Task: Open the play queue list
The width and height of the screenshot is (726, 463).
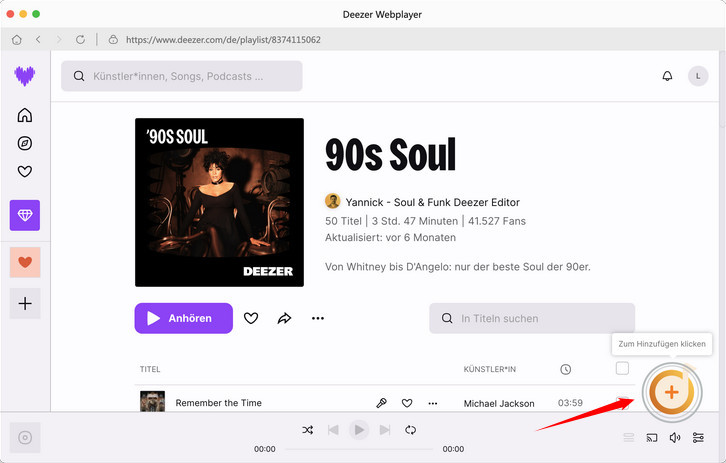Action: click(x=628, y=437)
